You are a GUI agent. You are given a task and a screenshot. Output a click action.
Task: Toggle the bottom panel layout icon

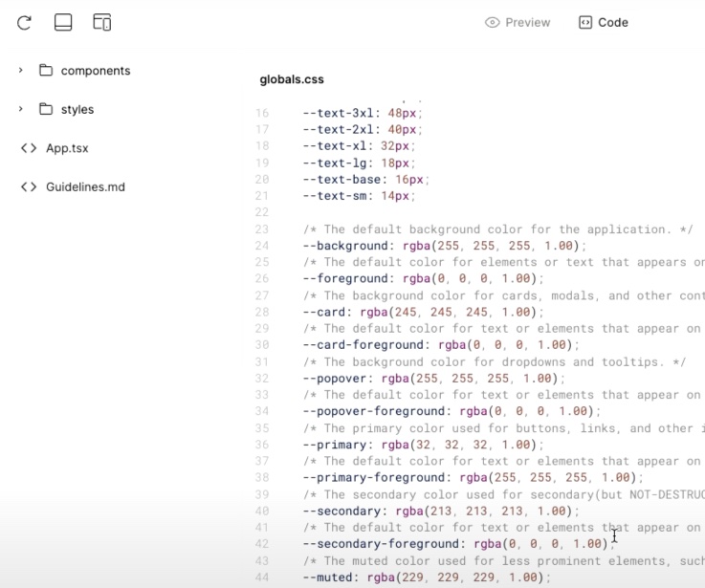click(x=63, y=22)
